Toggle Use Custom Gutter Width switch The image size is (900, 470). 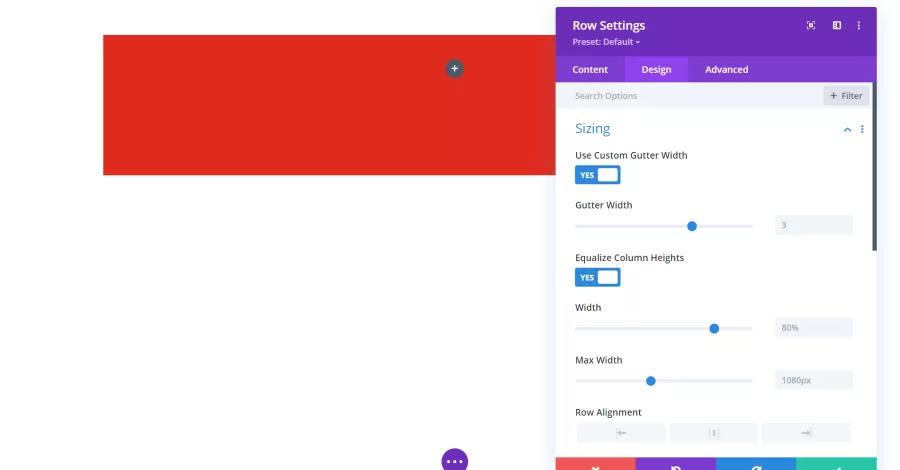pos(598,175)
